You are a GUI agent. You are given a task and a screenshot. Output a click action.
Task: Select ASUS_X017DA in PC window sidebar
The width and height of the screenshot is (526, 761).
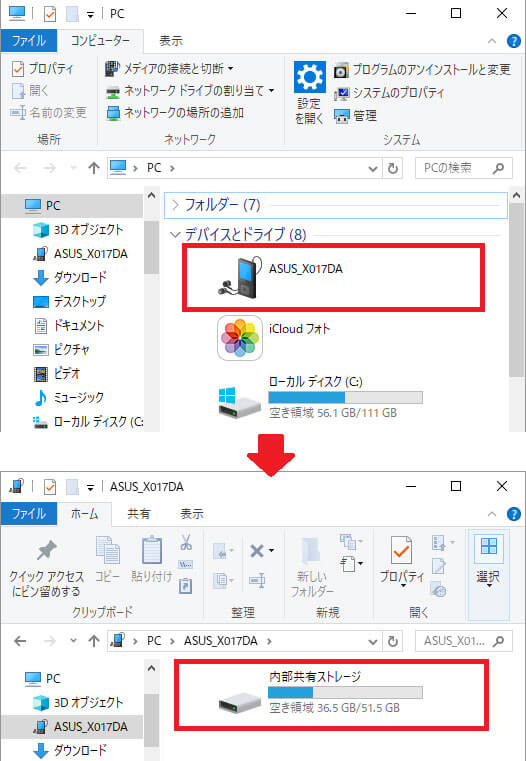click(81, 254)
